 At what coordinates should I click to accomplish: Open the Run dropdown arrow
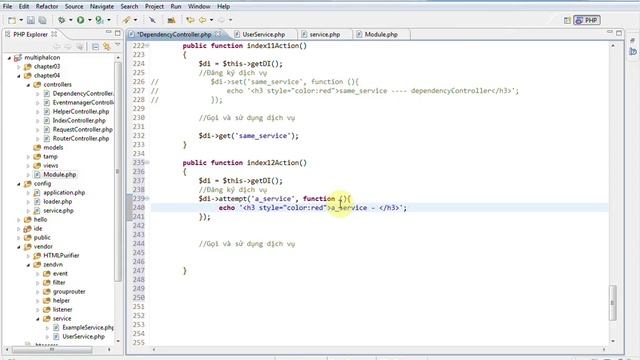pyautogui.click(x=89, y=20)
